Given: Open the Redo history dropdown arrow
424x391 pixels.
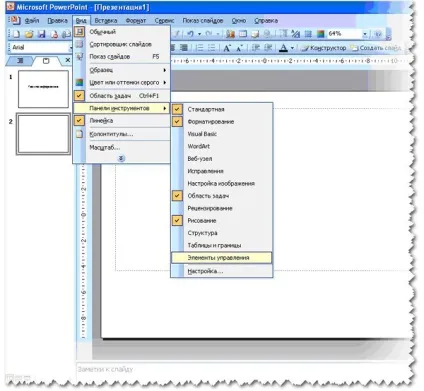Looking at the screenshot, I should point(218,34).
